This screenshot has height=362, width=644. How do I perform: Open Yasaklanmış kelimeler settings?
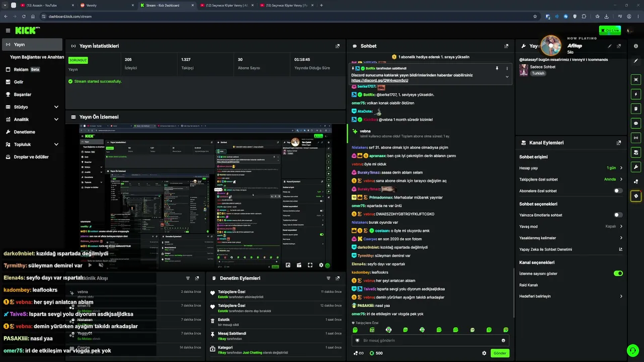coord(571,238)
